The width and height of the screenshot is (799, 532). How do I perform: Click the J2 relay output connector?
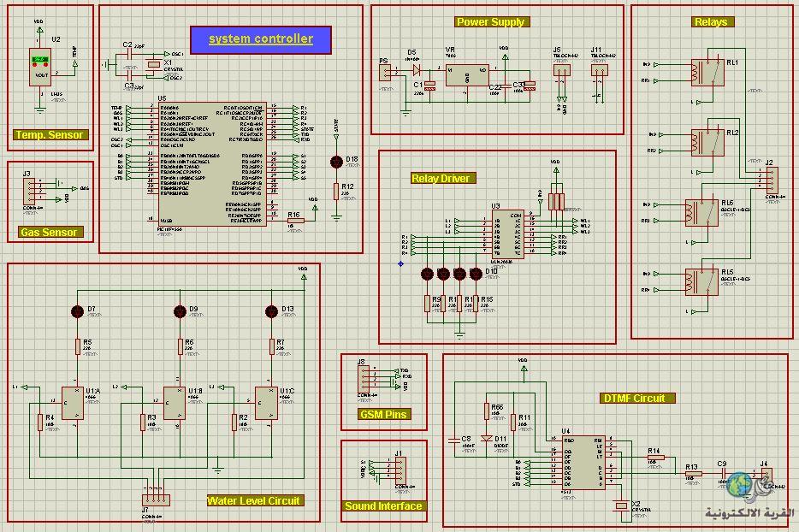(x=772, y=180)
